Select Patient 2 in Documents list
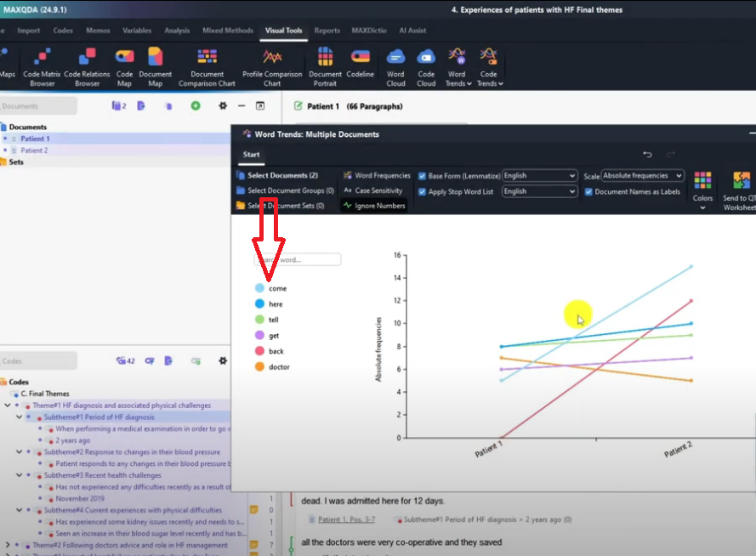This screenshot has height=556, width=756. click(x=34, y=150)
